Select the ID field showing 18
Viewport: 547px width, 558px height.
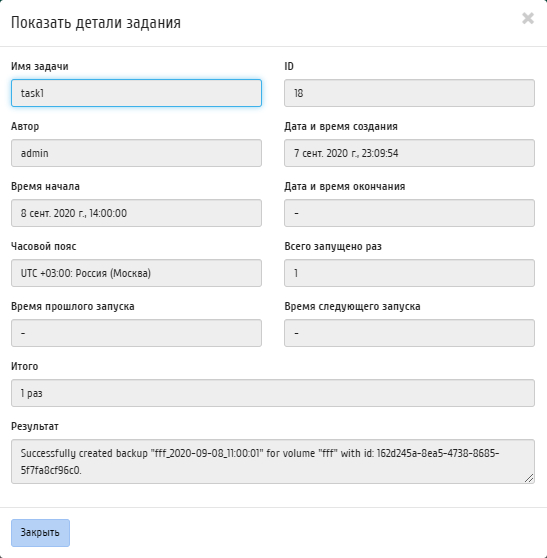(x=409, y=93)
